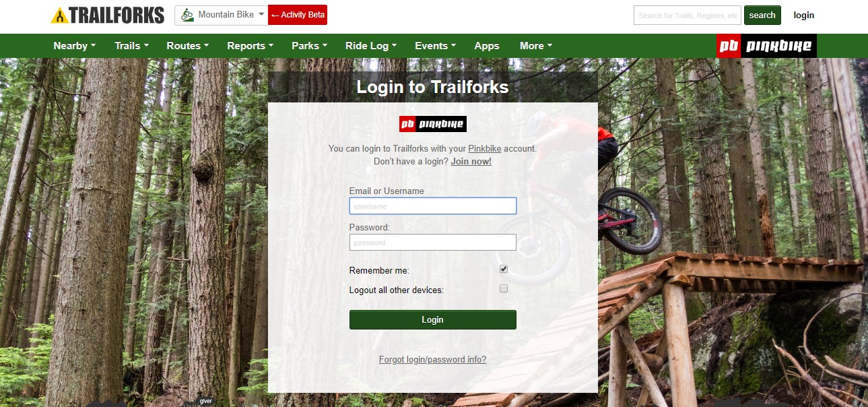868x407 pixels.
Task: Open the Apps menu item
Action: point(487,46)
